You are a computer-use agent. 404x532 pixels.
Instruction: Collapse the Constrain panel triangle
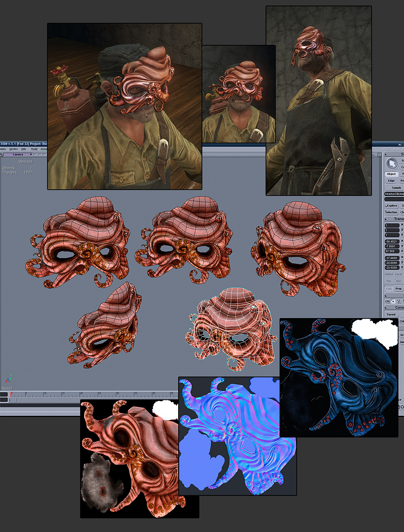386,307
